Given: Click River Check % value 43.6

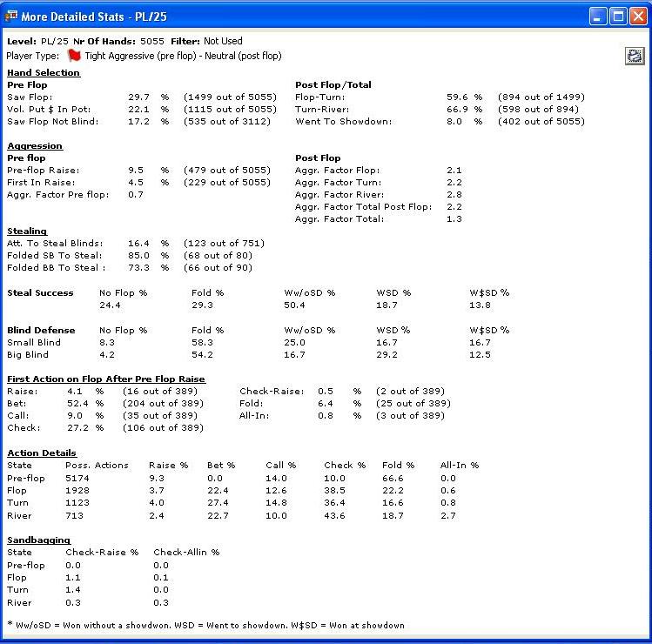Looking at the screenshot, I should (x=334, y=515).
